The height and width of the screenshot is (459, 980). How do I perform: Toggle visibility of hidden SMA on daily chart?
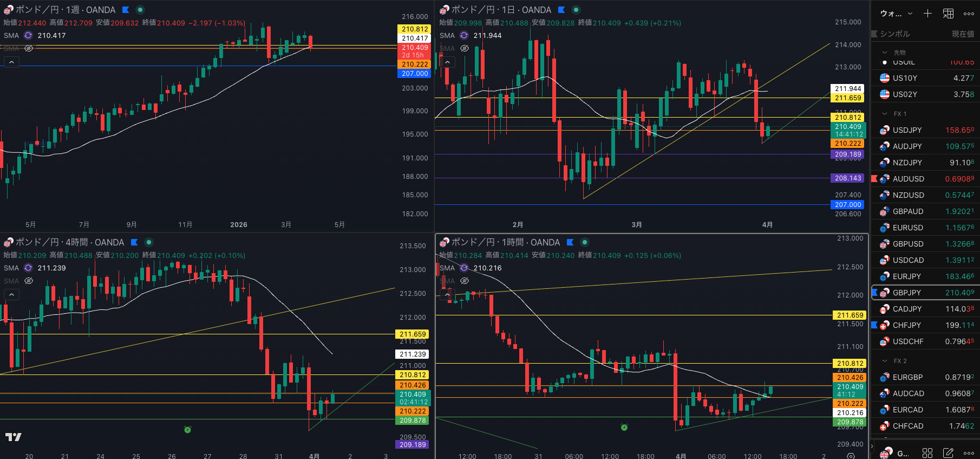[x=465, y=48]
